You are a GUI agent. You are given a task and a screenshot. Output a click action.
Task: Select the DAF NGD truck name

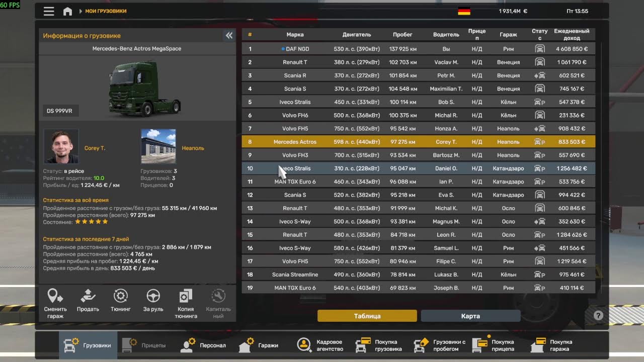coord(297,49)
